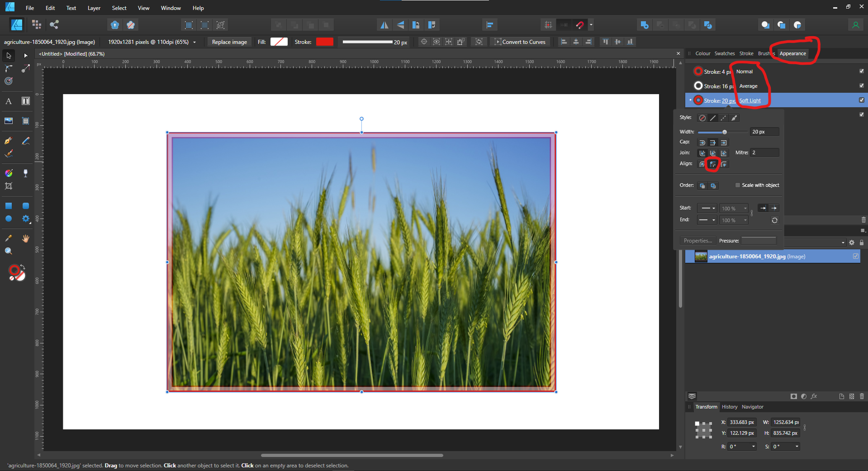Image resolution: width=868 pixels, height=471 pixels.
Task: Click the red Stroke colour swatch
Action: [x=325, y=42]
